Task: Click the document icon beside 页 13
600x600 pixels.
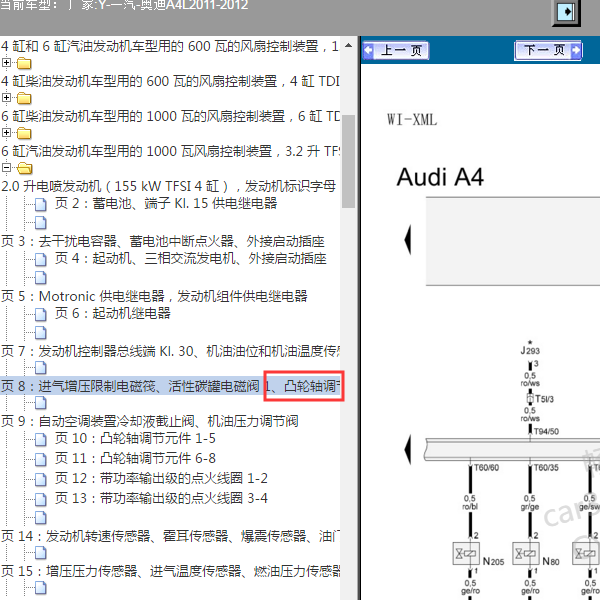Action: point(41,499)
